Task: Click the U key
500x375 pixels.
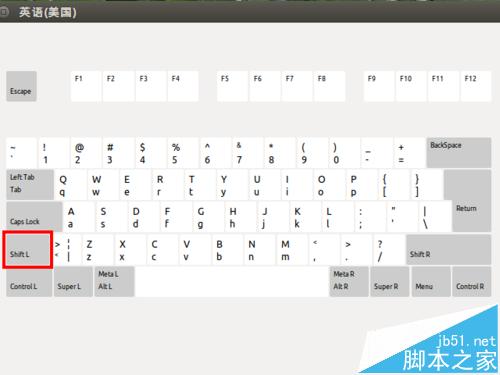Action: pyautogui.click(x=264, y=185)
